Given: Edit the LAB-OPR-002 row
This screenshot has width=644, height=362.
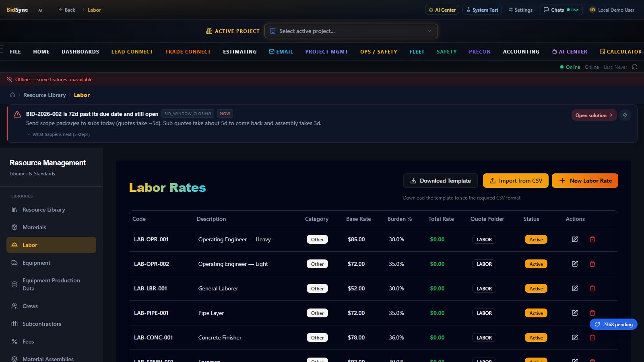Looking at the screenshot, I should click(x=575, y=264).
